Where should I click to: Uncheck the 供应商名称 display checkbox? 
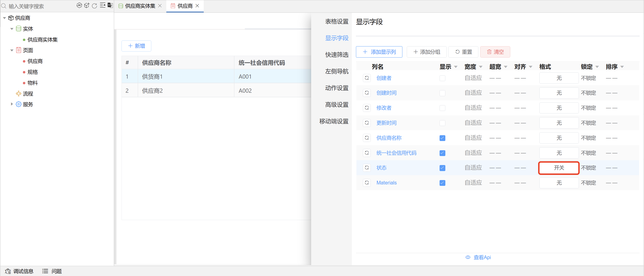pos(442,138)
